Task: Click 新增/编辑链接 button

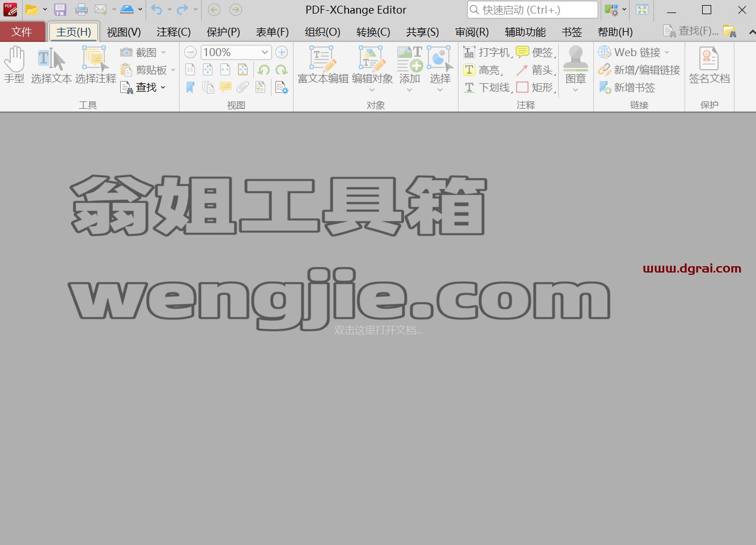Action: (639, 70)
